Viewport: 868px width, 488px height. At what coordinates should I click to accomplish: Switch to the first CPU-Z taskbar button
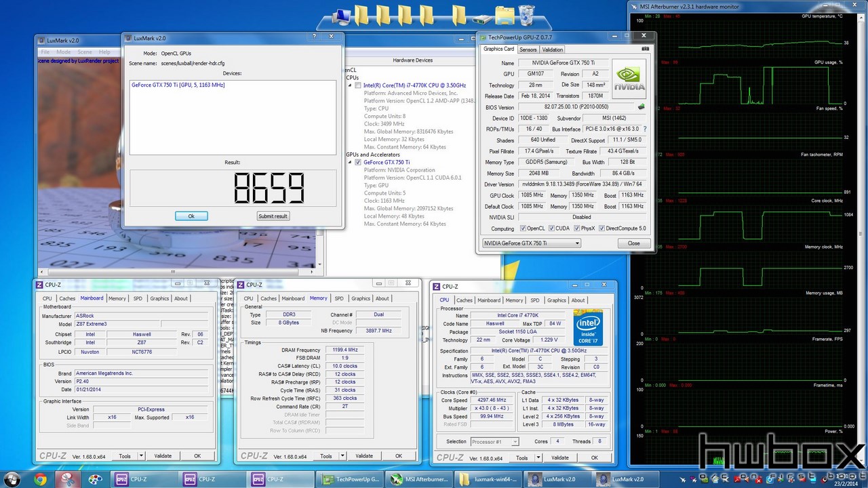point(144,479)
